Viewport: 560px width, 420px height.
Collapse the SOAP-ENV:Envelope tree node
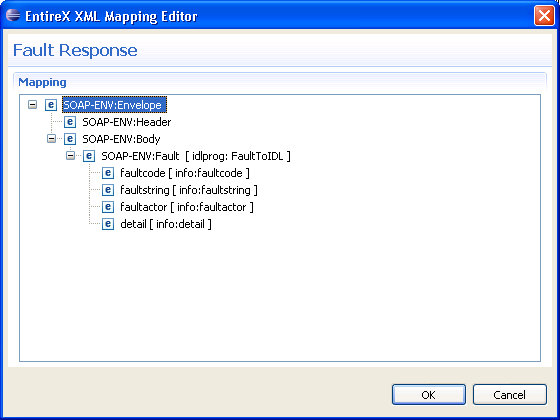pos(32,105)
